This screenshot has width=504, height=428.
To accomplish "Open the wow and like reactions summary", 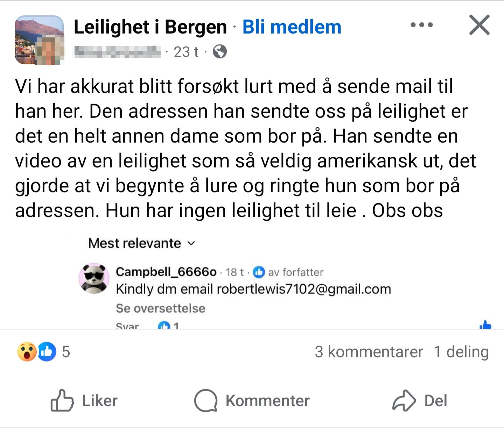I will coord(43,352).
